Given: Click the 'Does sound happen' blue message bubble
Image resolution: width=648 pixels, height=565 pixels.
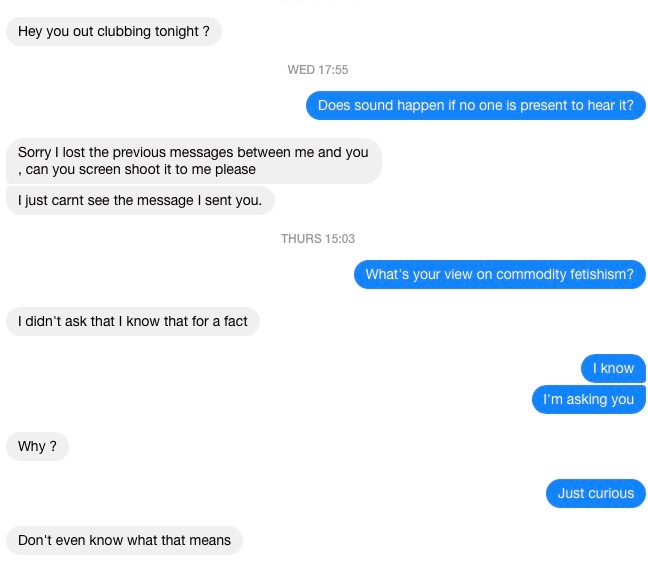Looking at the screenshot, I should pyautogui.click(x=476, y=105).
